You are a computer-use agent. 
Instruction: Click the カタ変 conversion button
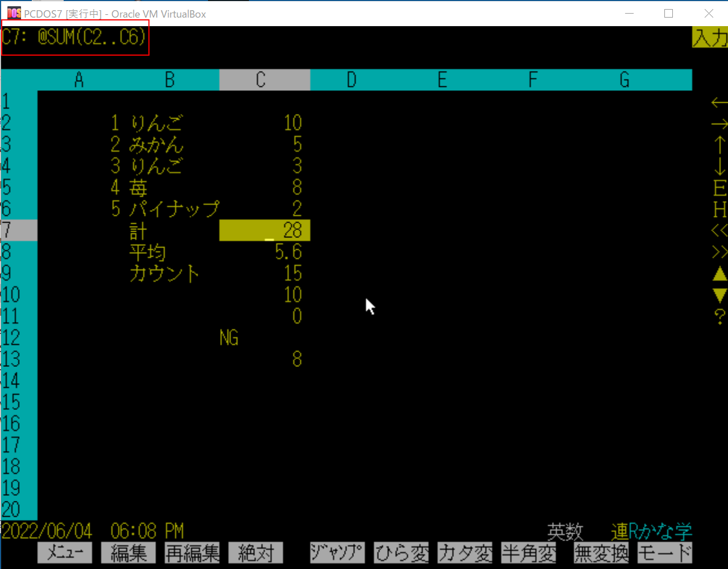465,553
